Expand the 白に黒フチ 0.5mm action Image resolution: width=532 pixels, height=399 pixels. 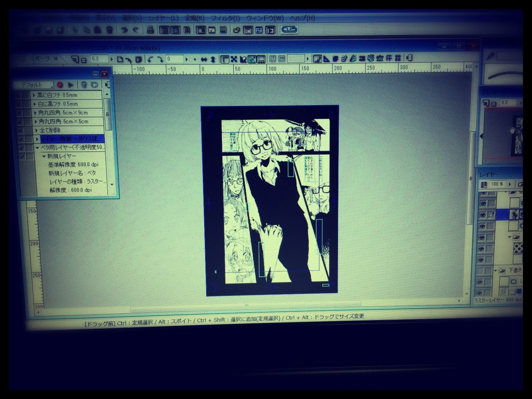(34, 104)
